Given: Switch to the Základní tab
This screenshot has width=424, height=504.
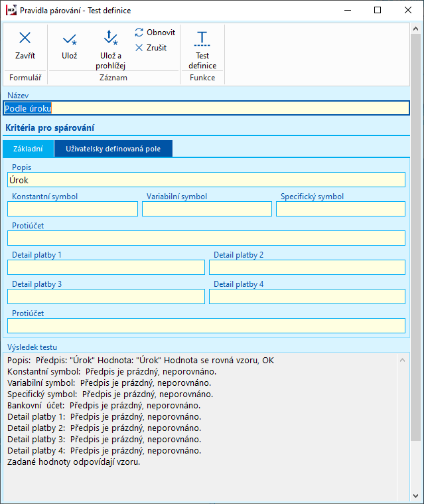Looking at the screenshot, I should pos(29,149).
